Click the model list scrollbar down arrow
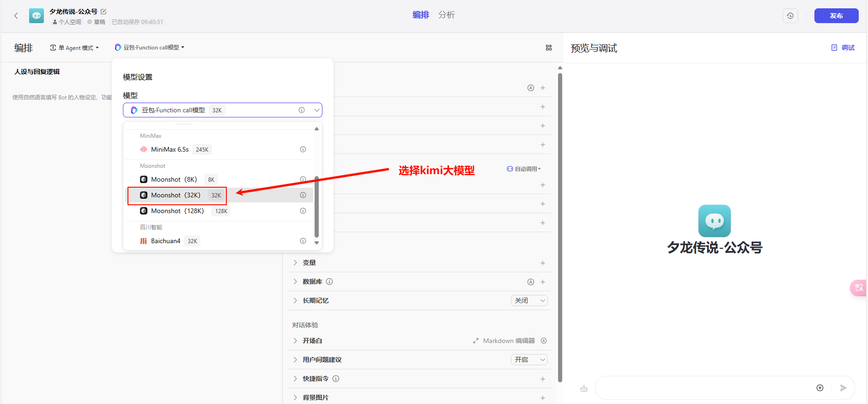 coord(316,243)
